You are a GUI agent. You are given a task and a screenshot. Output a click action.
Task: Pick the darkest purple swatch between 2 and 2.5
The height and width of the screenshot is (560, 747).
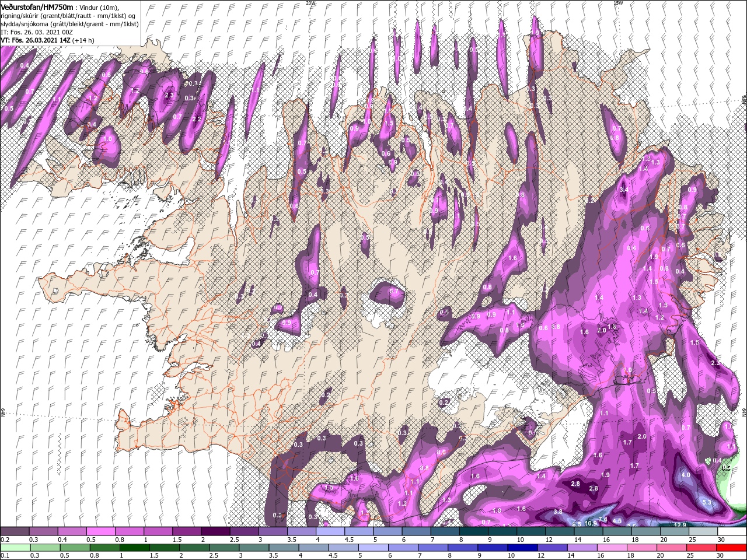(x=215, y=531)
